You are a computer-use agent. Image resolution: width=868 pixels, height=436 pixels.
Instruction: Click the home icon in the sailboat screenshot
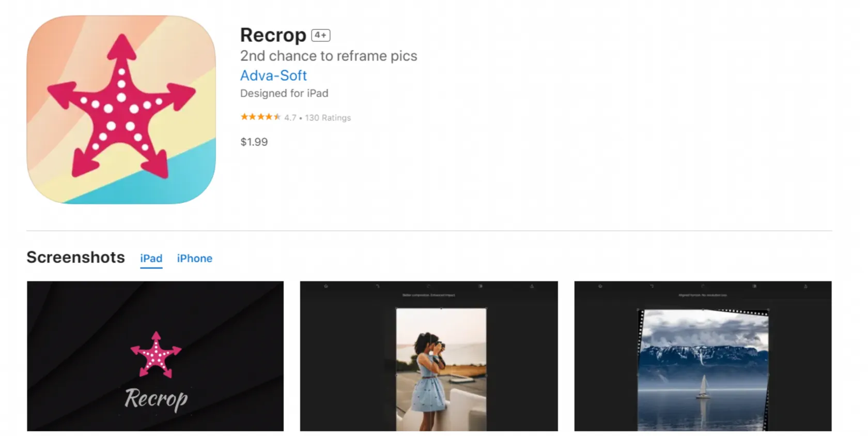(x=600, y=286)
